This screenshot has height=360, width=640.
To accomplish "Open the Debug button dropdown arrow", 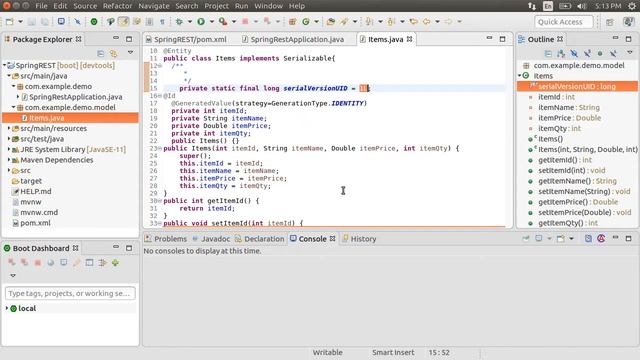I will click(190, 22).
